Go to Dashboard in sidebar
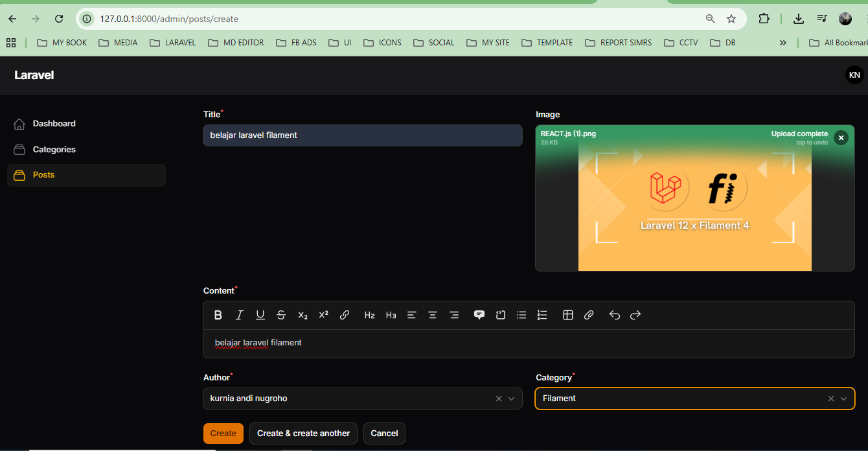 click(54, 124)
